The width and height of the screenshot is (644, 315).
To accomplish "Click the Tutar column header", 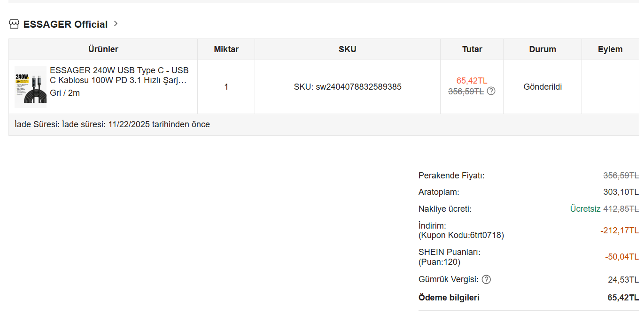I will [x=472, y=49].
